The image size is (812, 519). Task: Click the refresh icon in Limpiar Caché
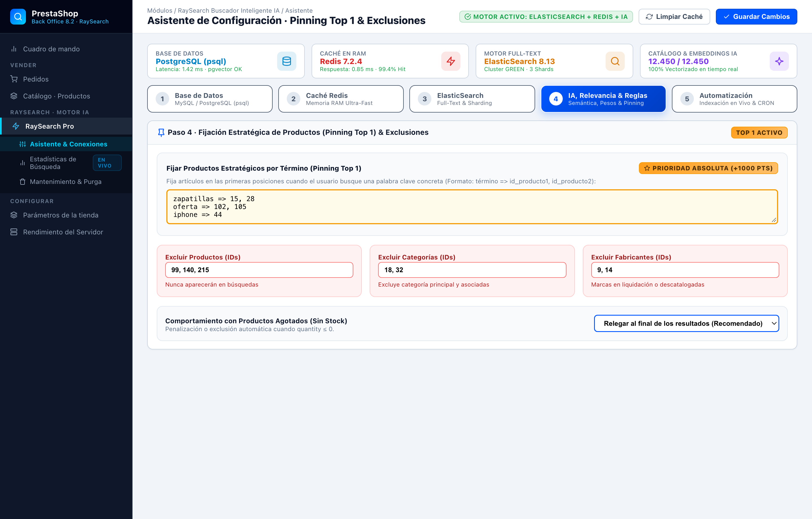[x=649, y=17]
